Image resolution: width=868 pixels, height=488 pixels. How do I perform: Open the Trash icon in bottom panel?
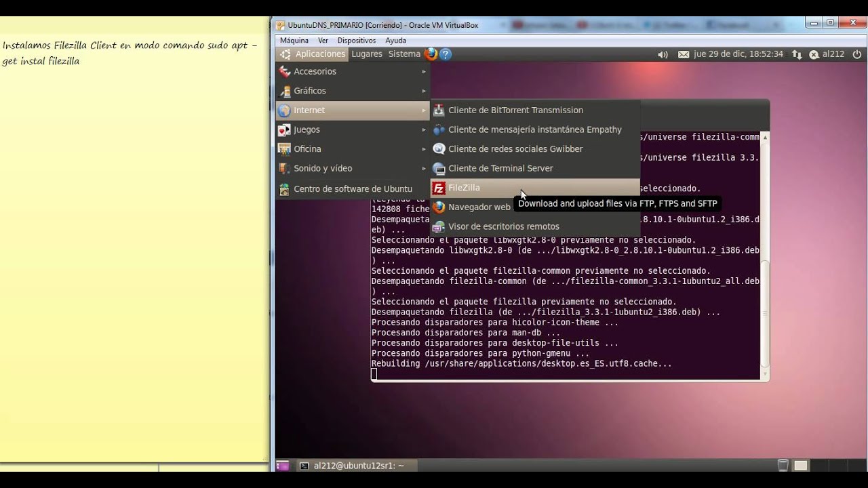783,466
